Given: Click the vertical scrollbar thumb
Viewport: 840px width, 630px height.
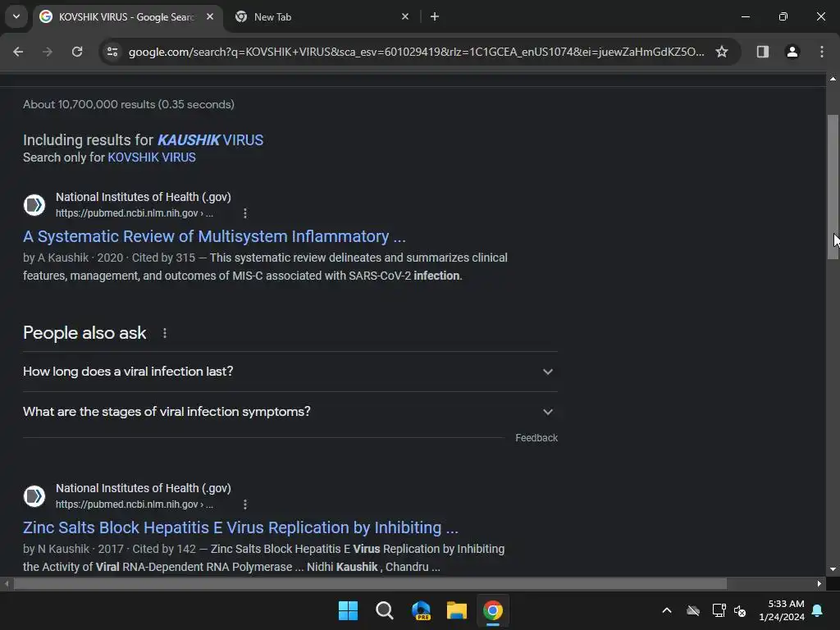Looking at the screenshot, I should [x=833, y=188].
